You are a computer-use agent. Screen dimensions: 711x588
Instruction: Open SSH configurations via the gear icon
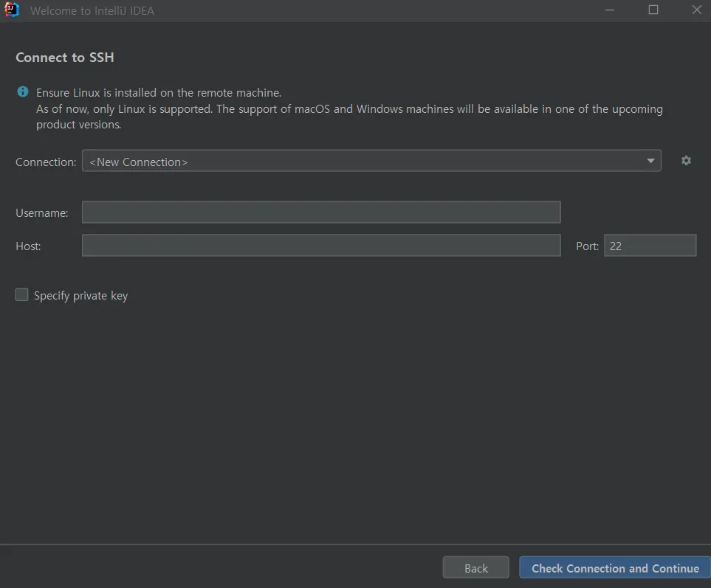point(686,161)
